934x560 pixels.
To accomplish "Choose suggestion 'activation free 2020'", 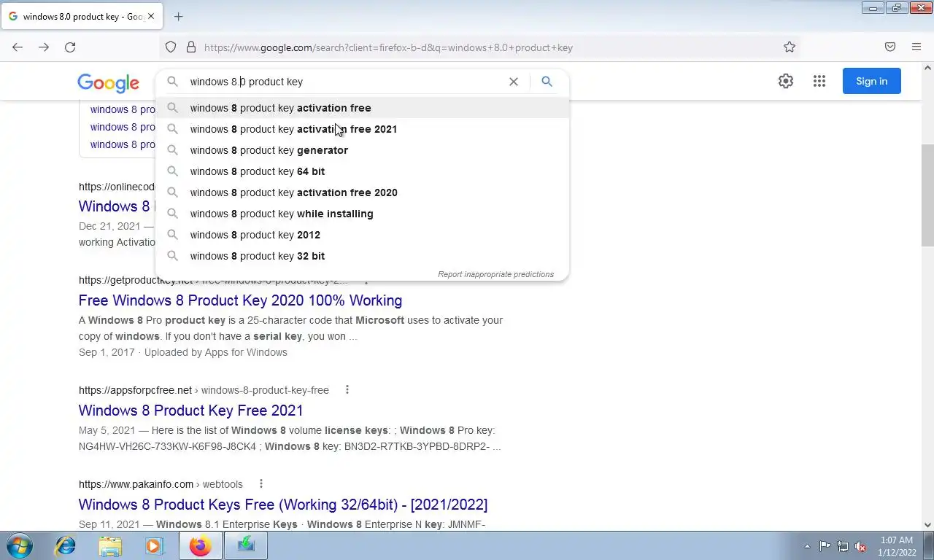I will [x=363, y=192].
